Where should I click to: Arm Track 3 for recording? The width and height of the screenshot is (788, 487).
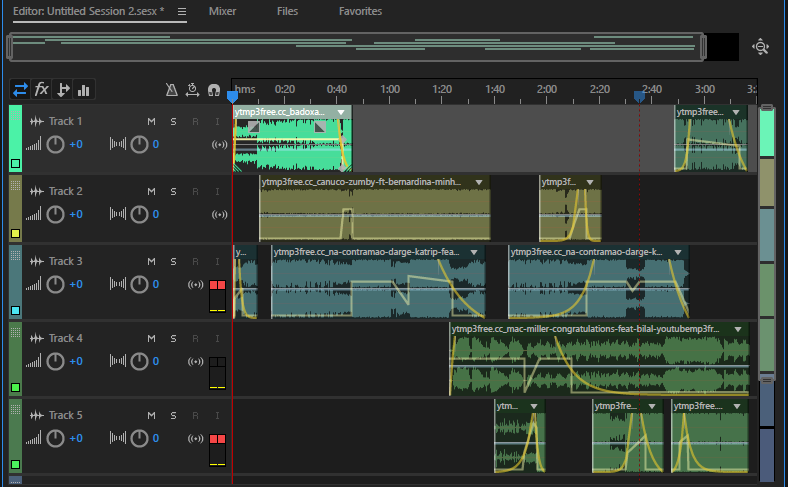point(196,261)
